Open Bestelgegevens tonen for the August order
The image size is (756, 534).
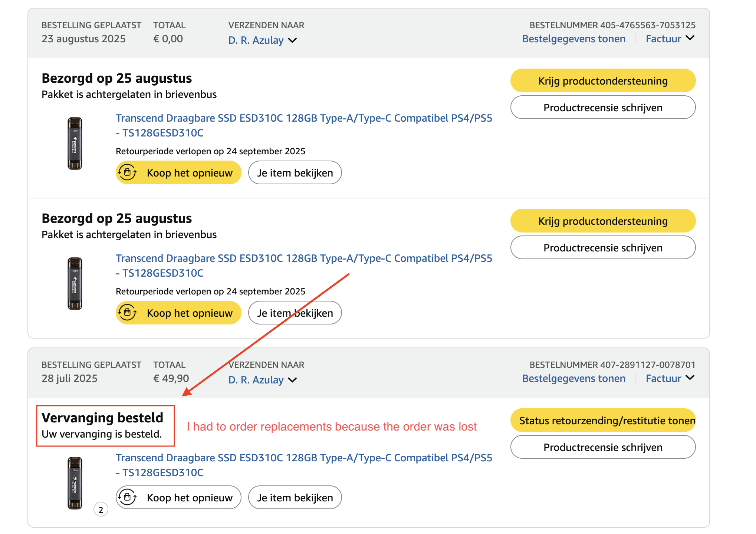pos(573,39)
